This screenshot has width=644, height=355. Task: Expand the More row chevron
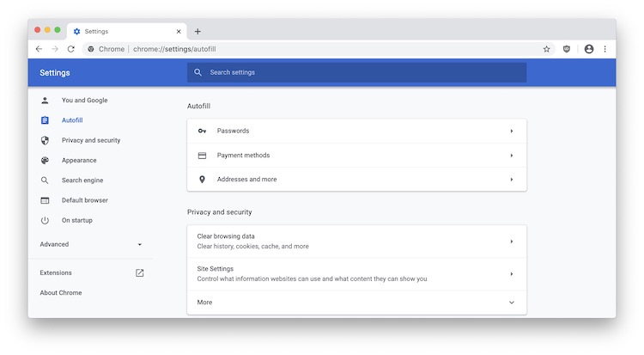512,303
